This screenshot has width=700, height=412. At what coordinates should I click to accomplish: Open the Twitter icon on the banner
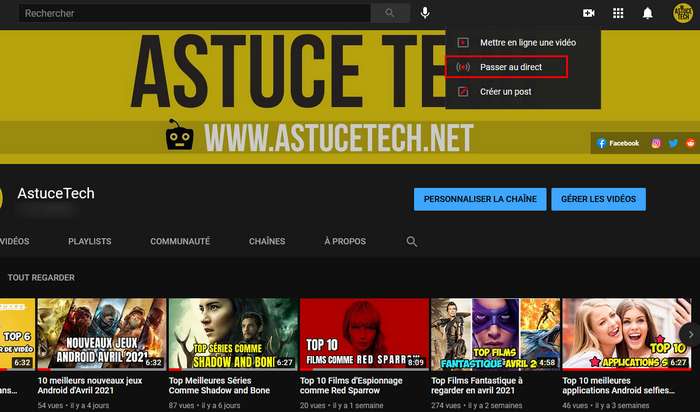673,143
